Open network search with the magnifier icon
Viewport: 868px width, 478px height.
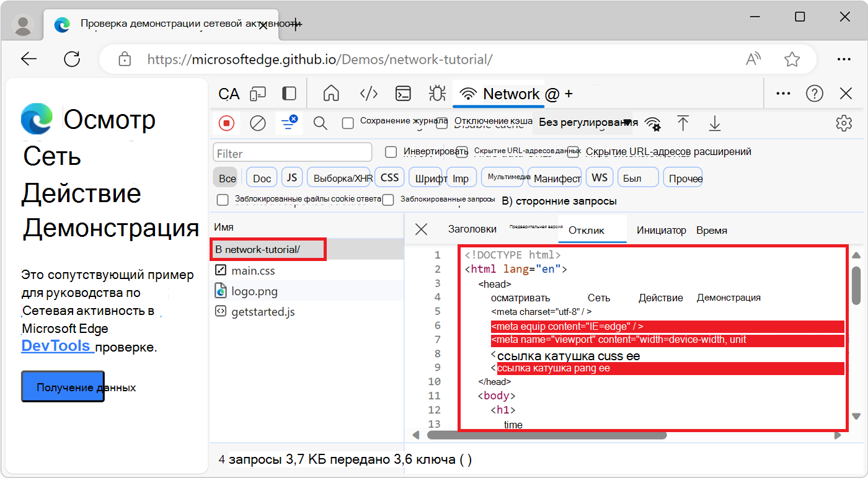pyautogui.click(x=320, y=123)
